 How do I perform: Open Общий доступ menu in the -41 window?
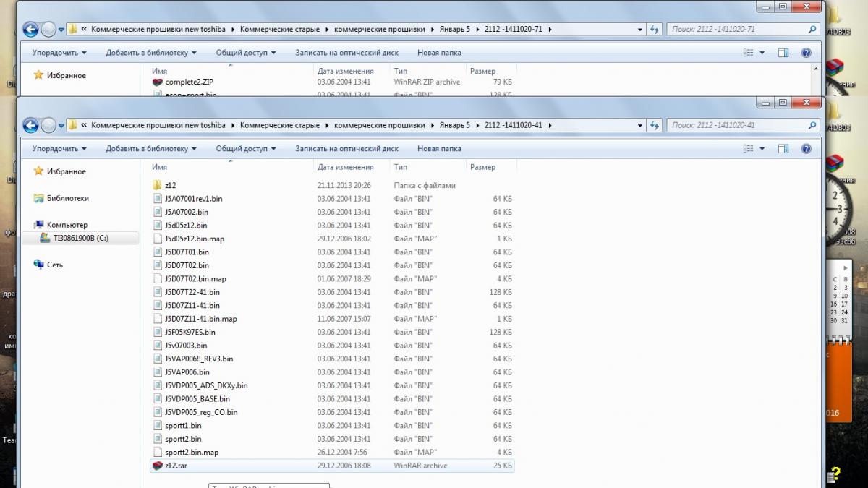246,149
